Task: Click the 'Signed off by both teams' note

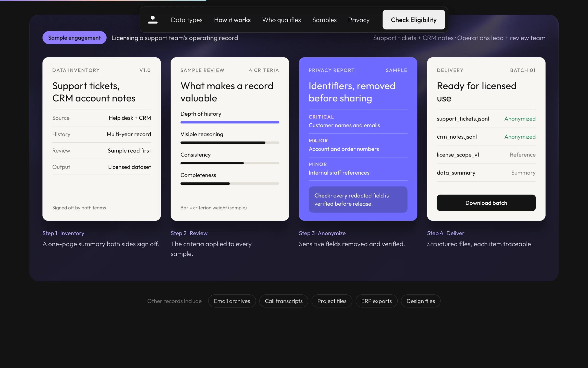Action: [x=79, y=208]
